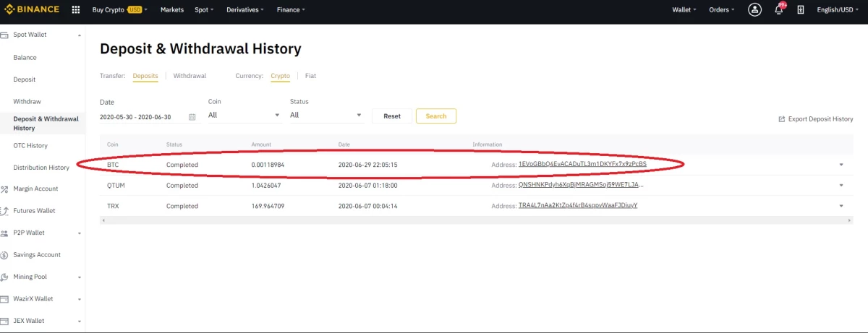Open the apps grid icon near the Binance logo
The height and width of the screenshot is (333, 868).
pyautogui.click(x=76, y=10)
